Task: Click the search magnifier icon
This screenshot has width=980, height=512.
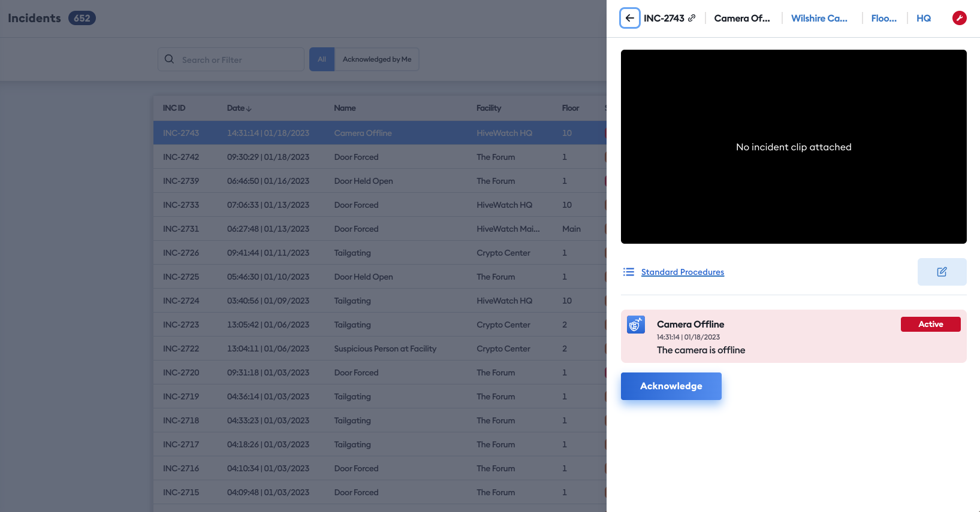Action: pyautogui.click(x=170, y=59)
